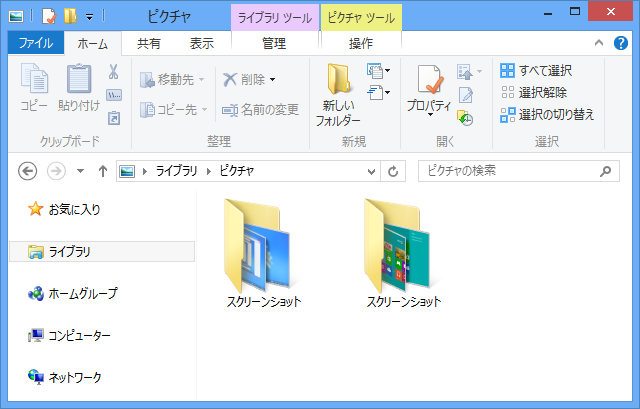Click the Edit icon in the Open group
This screenshot has height=409, width=640.
coord(466,96)
